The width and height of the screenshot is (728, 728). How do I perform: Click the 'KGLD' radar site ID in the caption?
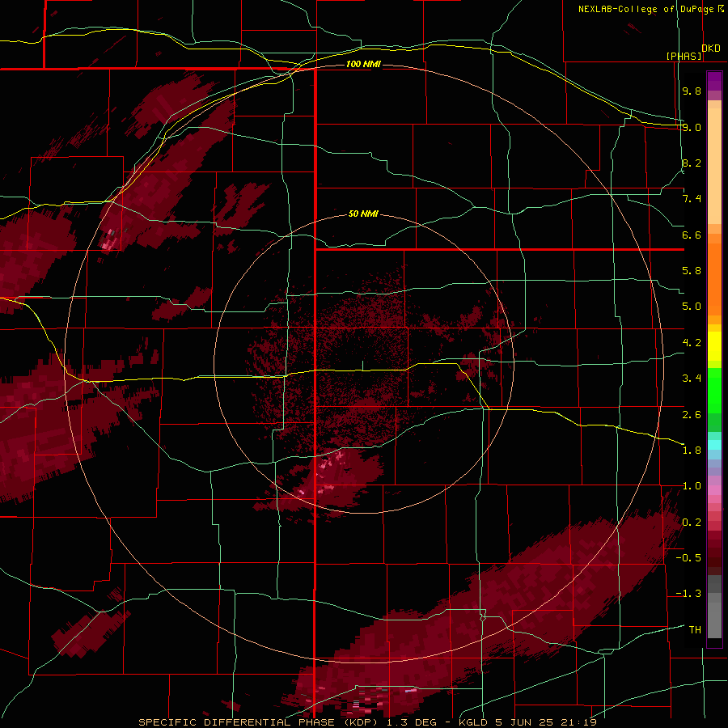click(472, 722)
